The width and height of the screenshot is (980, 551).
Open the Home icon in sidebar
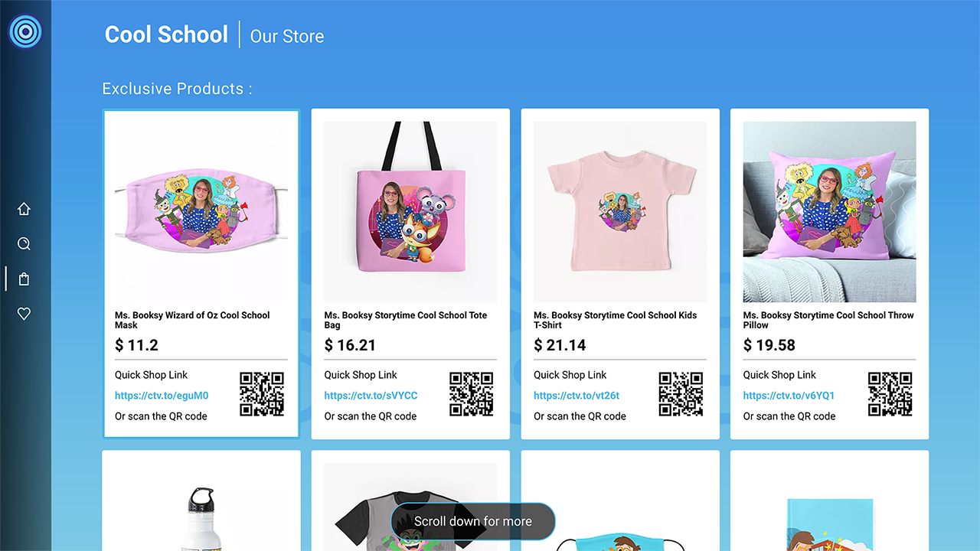tap(24, 209)
